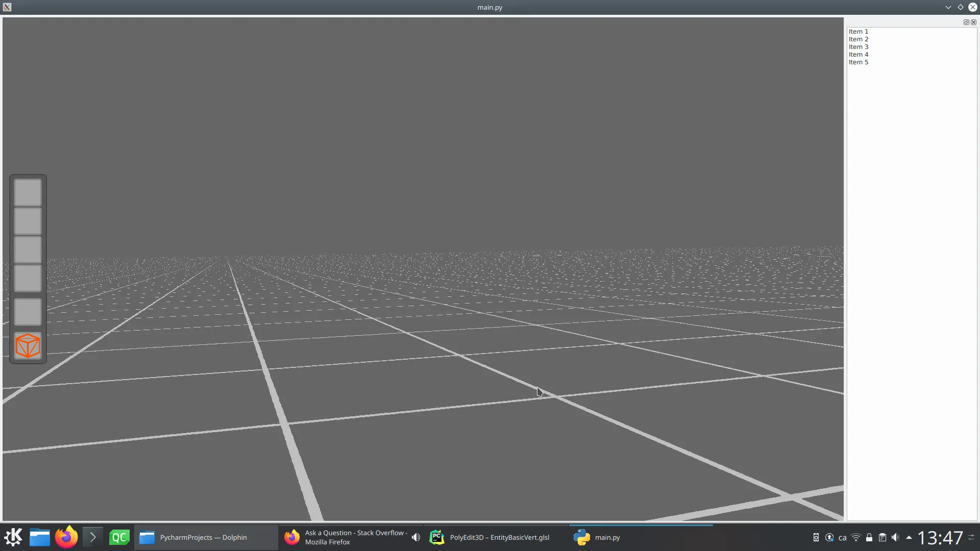The width and height of the screenshot is (980, 551).
Task: Open Qt Creator from the taskbar
Action: point(119,537)
